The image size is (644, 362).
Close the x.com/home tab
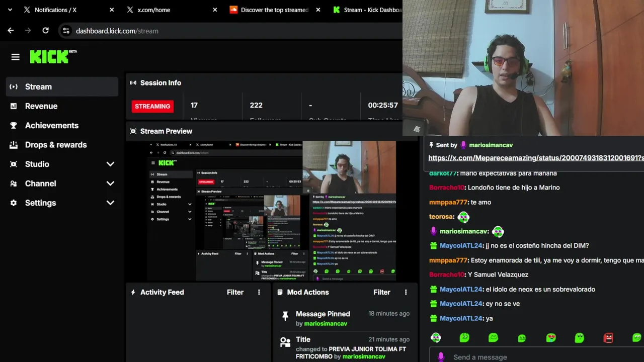(215, 10)
